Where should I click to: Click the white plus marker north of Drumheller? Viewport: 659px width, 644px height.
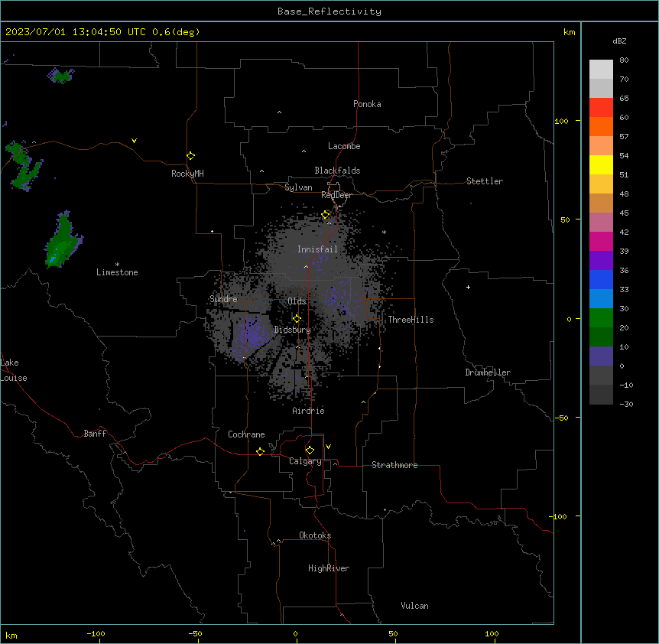pyautogui.click(x=468, y=287)
